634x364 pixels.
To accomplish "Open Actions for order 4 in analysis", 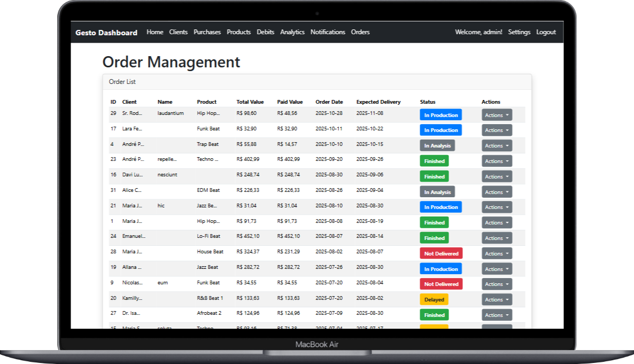I will 496,145.
